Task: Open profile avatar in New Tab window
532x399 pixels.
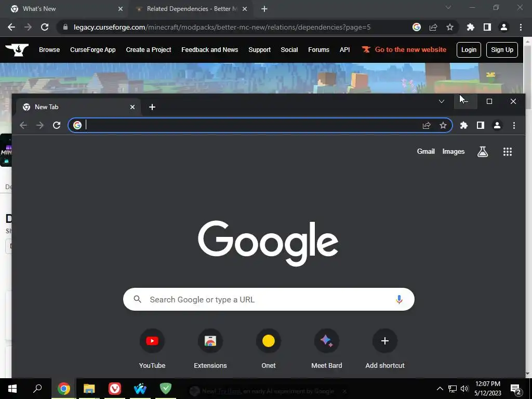Action: click(497, 125)
